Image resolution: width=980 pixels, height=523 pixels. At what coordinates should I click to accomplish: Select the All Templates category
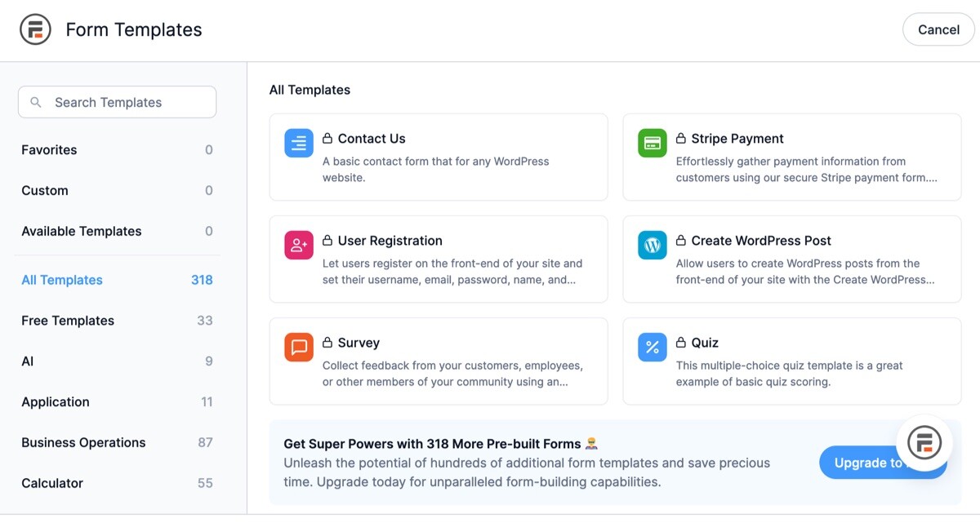61,279
